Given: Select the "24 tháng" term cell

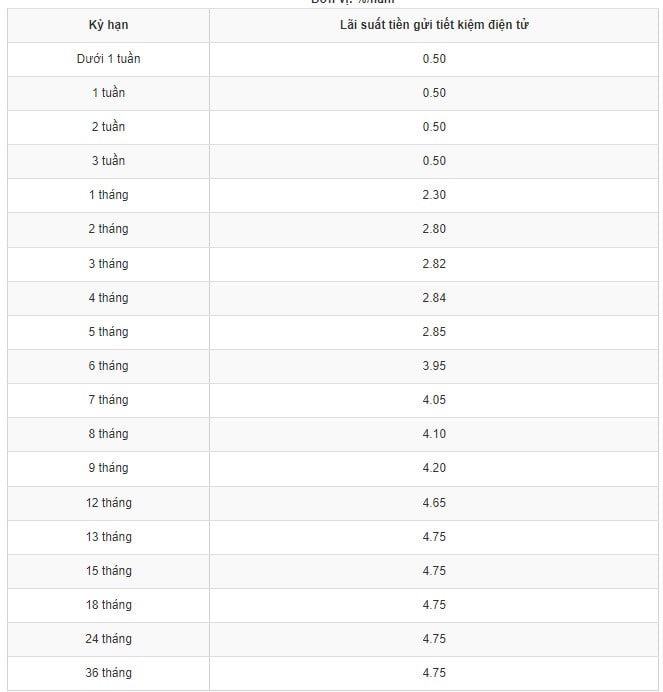Looking at the screenshot, I should pyautogui.click(x=108, y=639).
